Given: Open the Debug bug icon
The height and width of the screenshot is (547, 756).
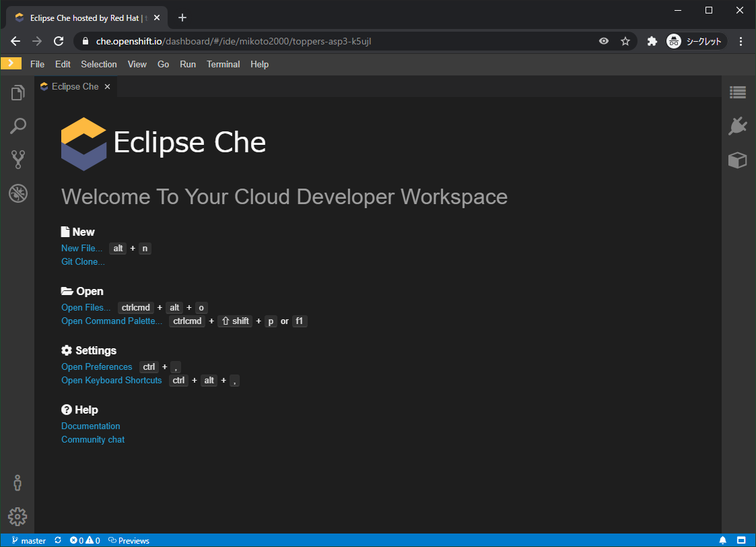Looking at the screenshot, I should pos(18,193).
